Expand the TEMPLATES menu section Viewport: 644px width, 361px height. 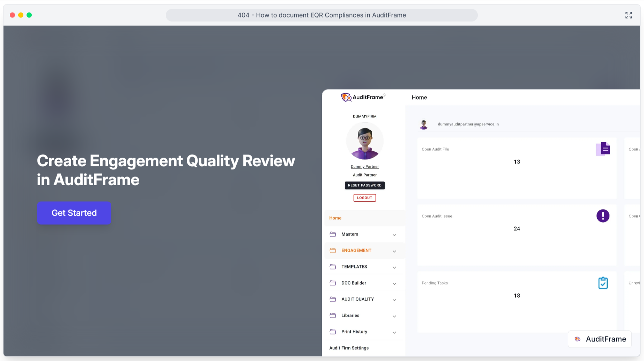394,267
